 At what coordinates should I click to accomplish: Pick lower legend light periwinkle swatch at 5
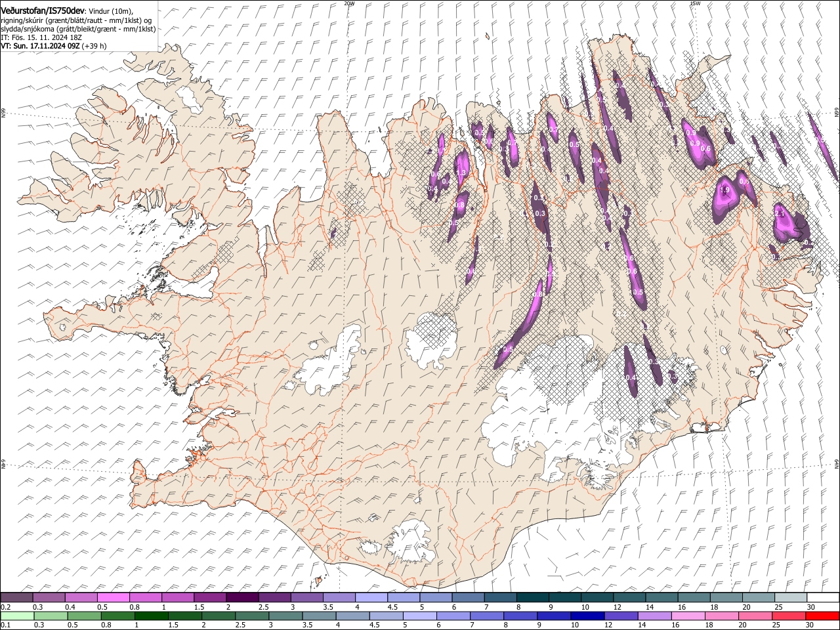pyautogui.click(x=419, y=616)
